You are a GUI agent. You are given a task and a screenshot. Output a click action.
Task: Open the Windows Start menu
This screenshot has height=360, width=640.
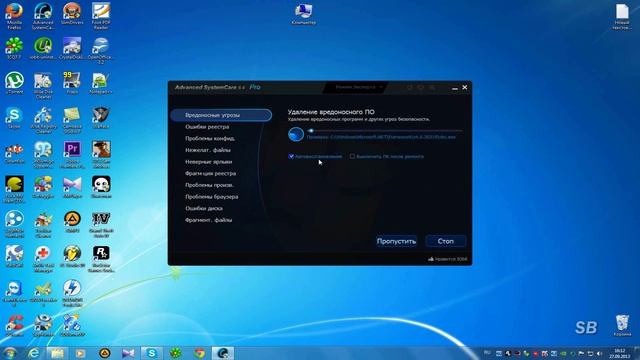(10, 353)
